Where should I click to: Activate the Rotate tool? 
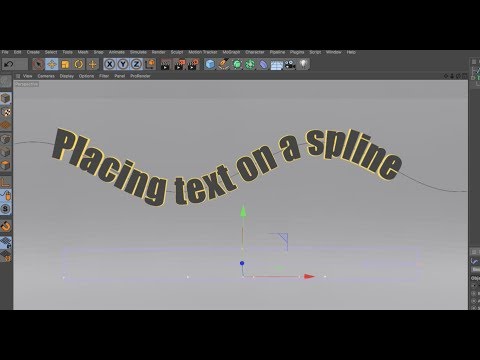[79, 64]
